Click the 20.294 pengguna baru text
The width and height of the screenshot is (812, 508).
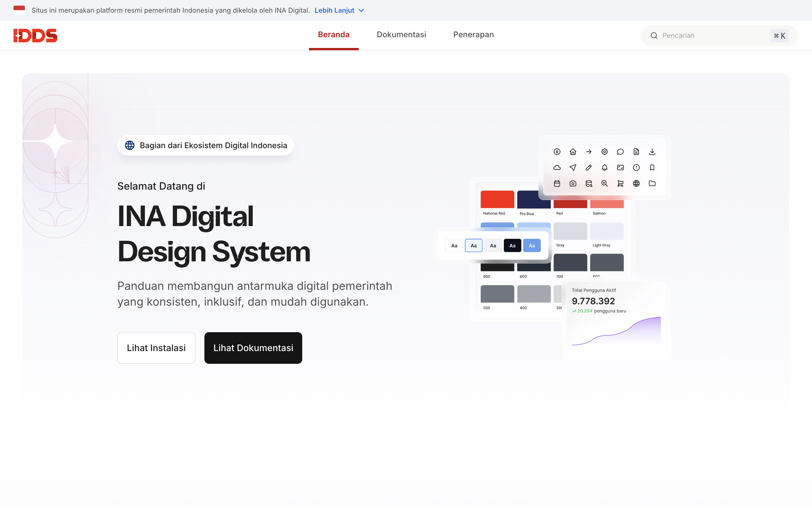599,311
